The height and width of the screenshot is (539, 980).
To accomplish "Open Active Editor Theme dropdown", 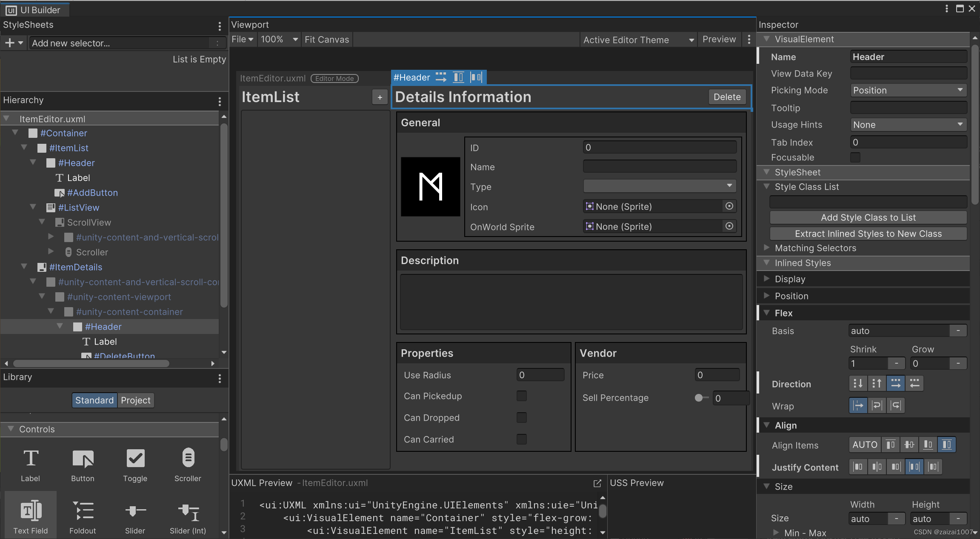I will [638, 40].
